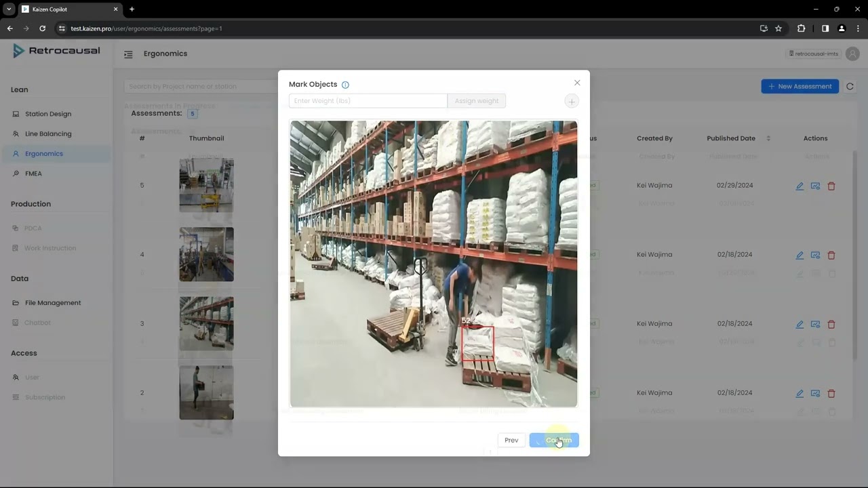Click the plus icon to add object
868x488 pixels.
[x=572, y=102]
